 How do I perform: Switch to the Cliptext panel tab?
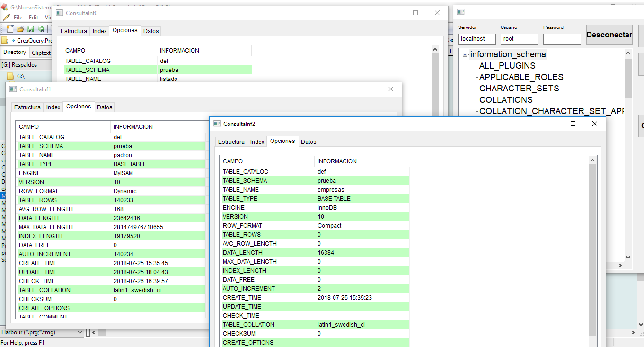(x=41, y=53)
